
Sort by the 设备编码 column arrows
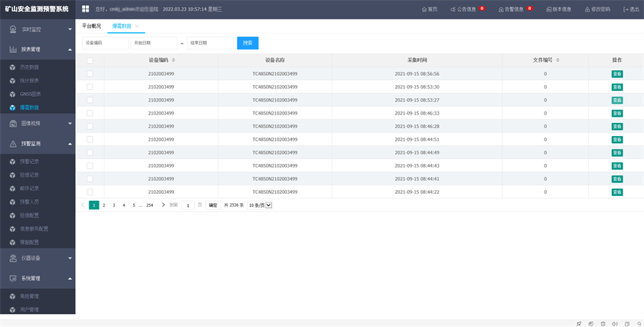(173, 60)
